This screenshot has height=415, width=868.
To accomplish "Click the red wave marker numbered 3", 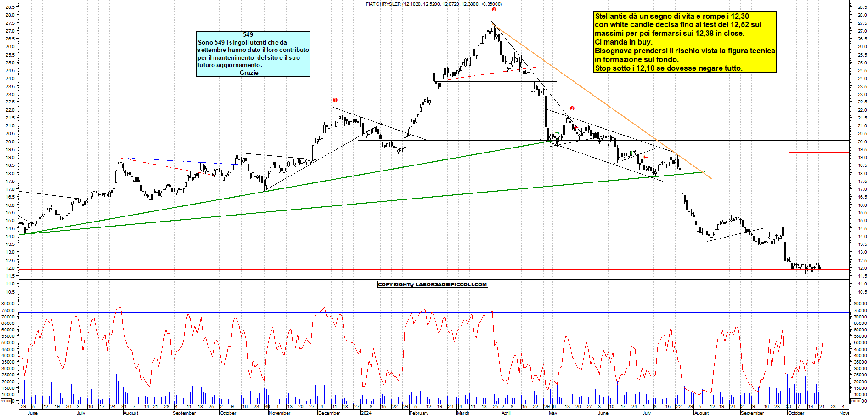I will (572, 108).
